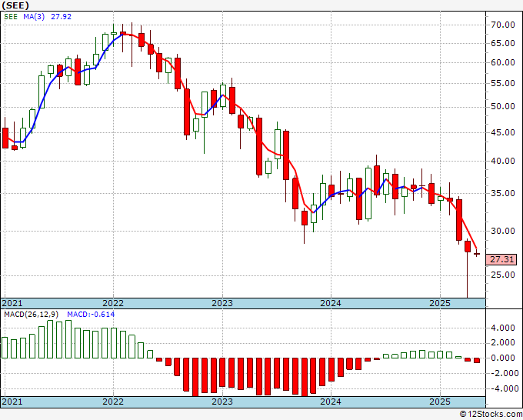Viewport: 523px width, 420px height.
Task: Click the MA(3) indicator label
Action: coord(34,17)
